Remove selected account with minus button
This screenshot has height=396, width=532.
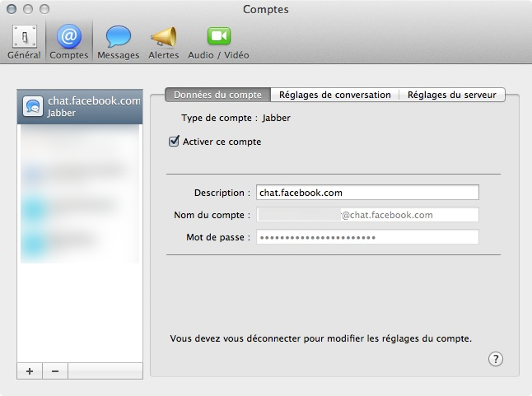tap(55, 371)
